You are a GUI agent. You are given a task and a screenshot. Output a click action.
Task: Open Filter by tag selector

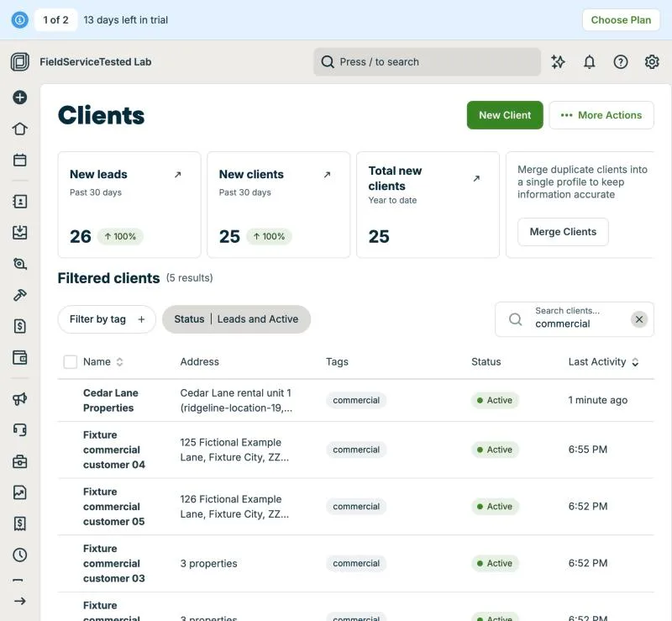pyautogui.click(x=107, y=319)
